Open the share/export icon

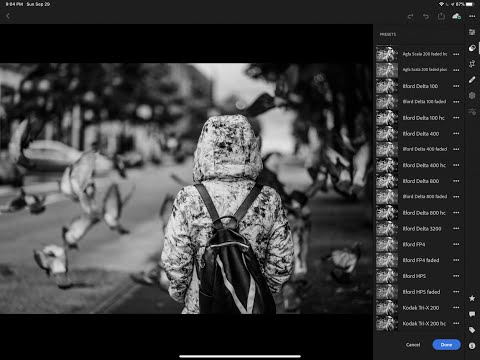[x=441, y=16]
